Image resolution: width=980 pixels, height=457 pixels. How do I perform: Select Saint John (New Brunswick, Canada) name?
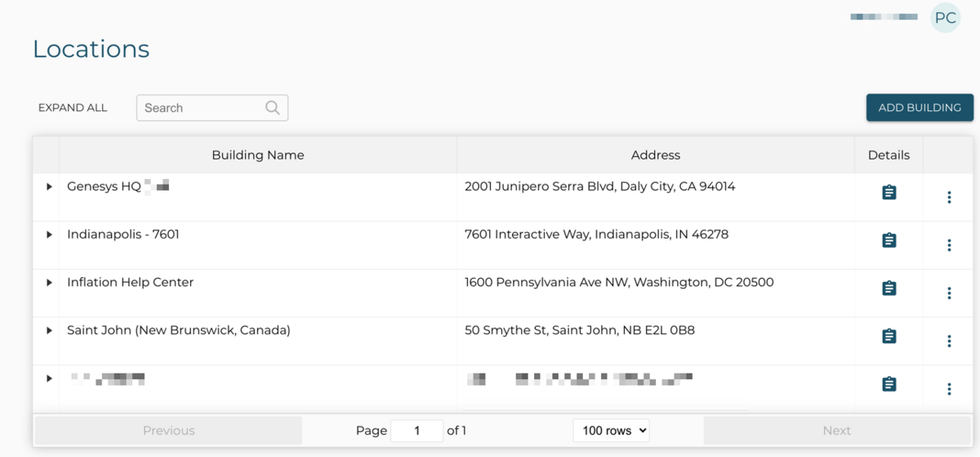pyautogui.click(x=179, y=330)
